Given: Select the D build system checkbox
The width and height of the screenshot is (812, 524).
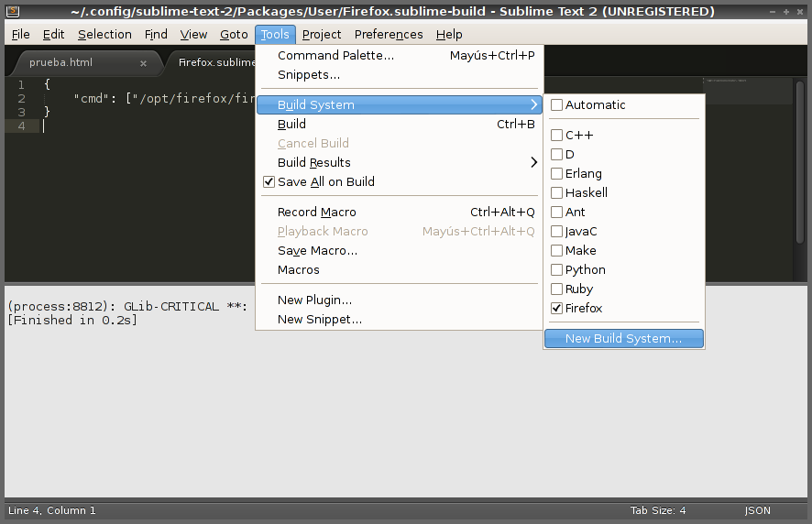Looking at the screenshot, I should click(556, 154).
